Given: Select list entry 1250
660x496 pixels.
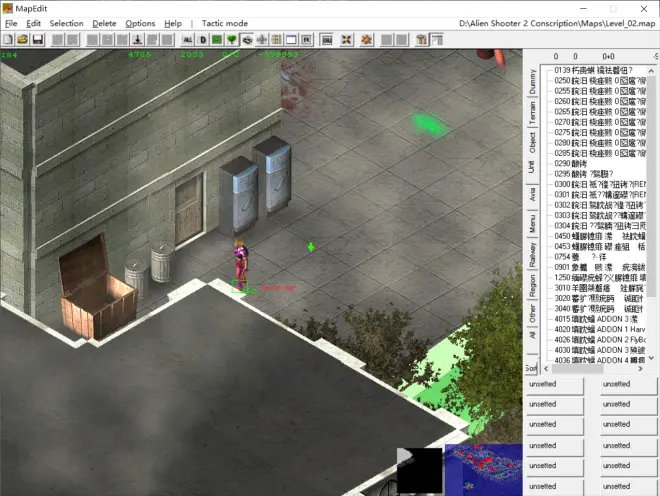Looking at the screenshot, I should pyautogui.click(x=600, y=277).
